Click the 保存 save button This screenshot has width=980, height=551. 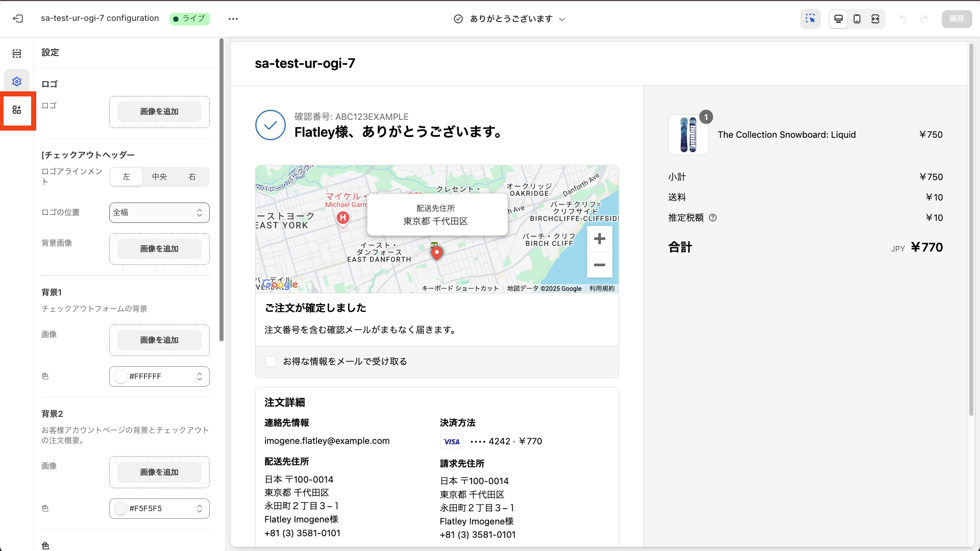[957, 19]
